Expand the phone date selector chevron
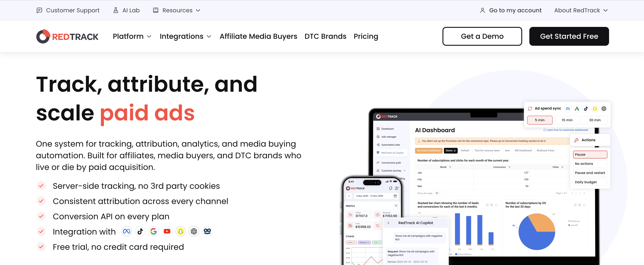644x265 pixels. 349,196
